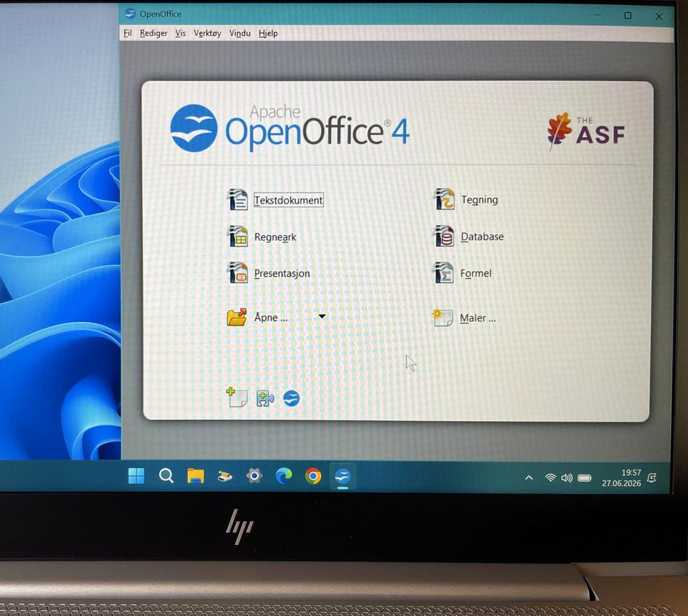Click the Tegning drawing icon

click(x=444, y=199)
